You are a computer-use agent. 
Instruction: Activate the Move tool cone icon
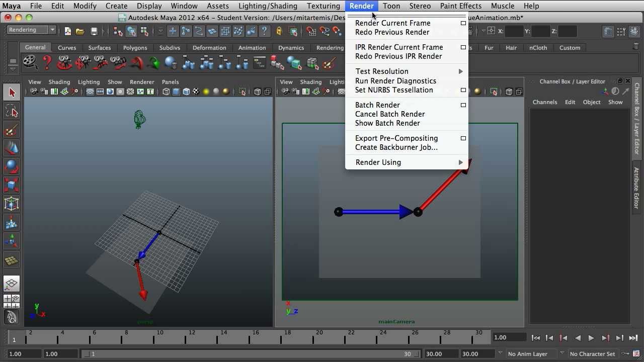(12, 148)
